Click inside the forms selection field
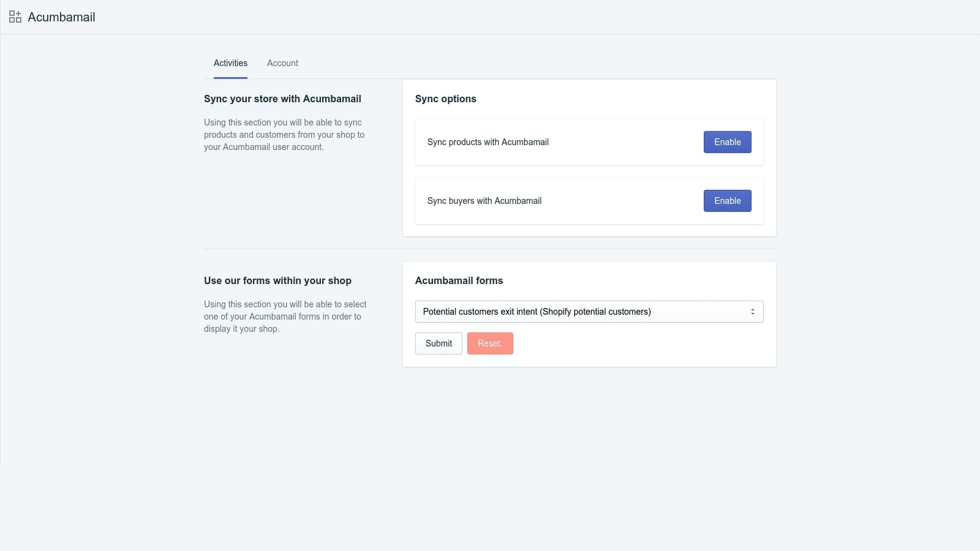 (x=582, y=311)
